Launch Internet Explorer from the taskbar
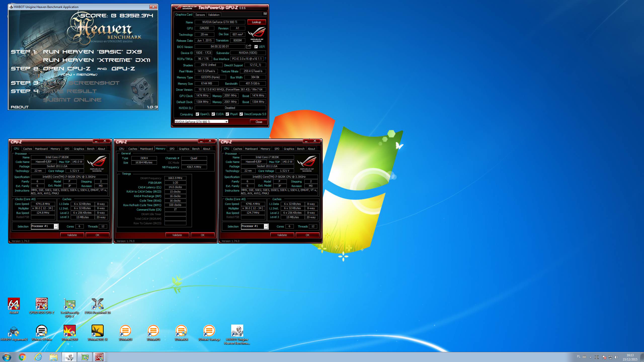Image resolution: width=644 pixels, height=362 pixels. [38, 357]
